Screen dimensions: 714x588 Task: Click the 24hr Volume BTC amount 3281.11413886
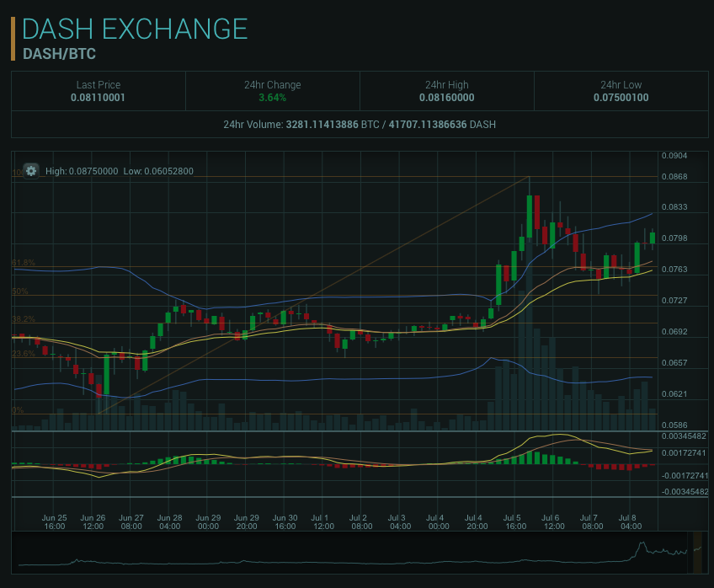pos(322,125)
